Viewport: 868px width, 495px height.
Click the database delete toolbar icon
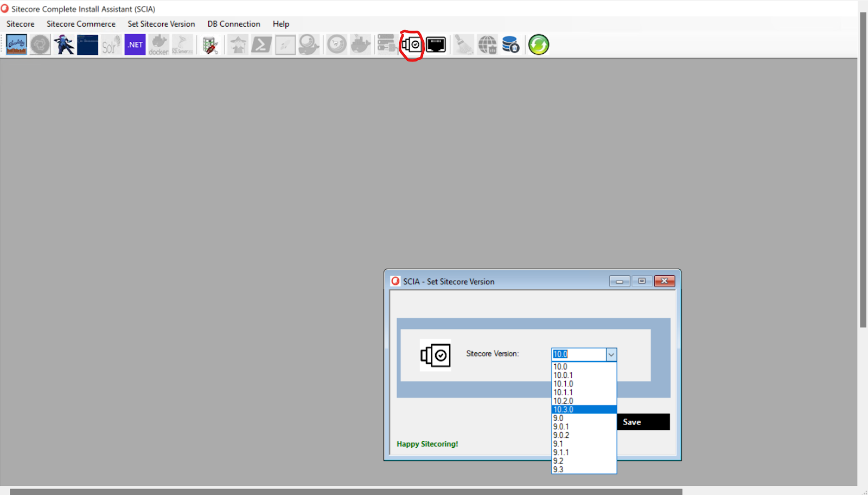510,45
